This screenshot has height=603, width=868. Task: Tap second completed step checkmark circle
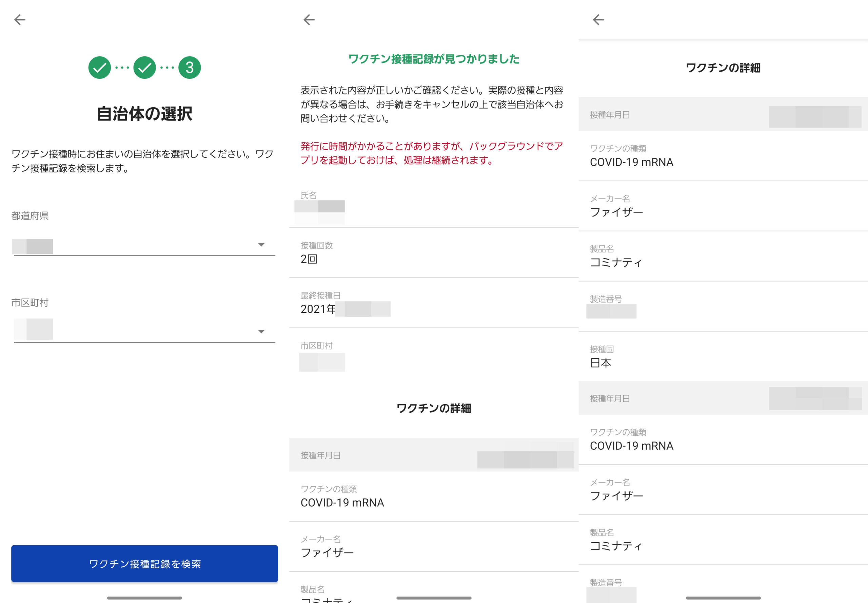point(144,68)
